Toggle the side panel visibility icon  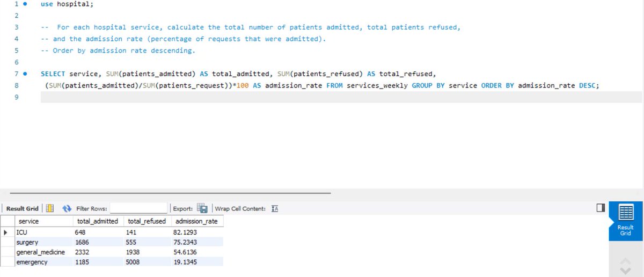[601, 208]
